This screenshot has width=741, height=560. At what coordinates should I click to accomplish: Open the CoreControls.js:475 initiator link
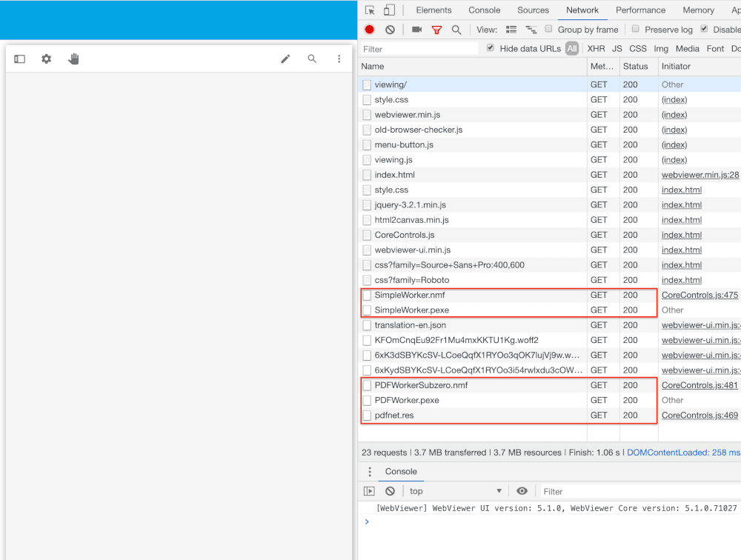[700, 295]
